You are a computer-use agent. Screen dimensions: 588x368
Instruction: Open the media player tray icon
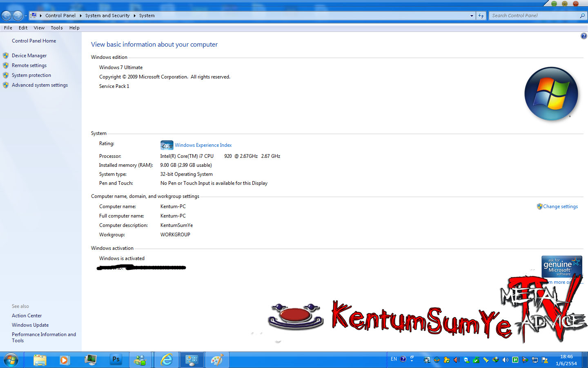(x=525, y=360)
